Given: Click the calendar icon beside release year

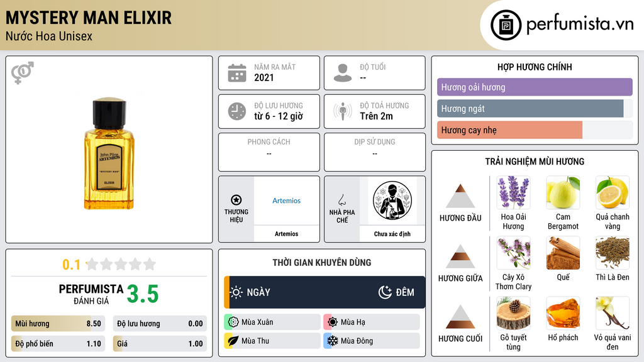Looking at the screenshot, I should (237, 73).
